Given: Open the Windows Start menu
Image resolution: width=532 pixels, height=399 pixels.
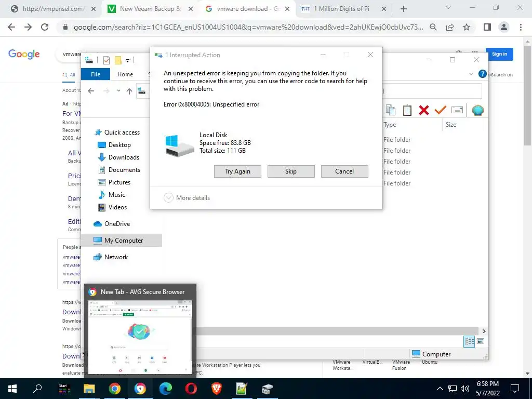Looking at the screenshot, I should click(12, 389).
